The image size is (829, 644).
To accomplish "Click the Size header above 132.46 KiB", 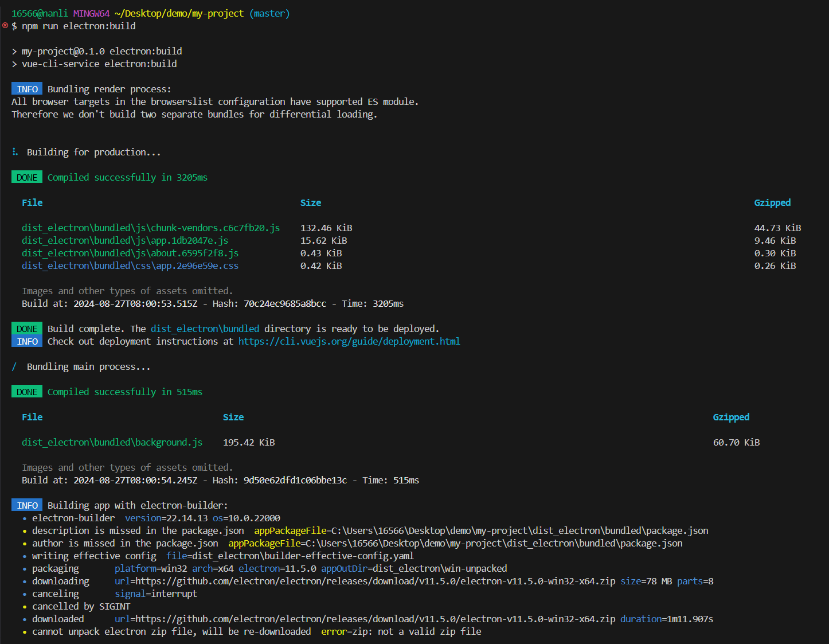I will point(311,202).
